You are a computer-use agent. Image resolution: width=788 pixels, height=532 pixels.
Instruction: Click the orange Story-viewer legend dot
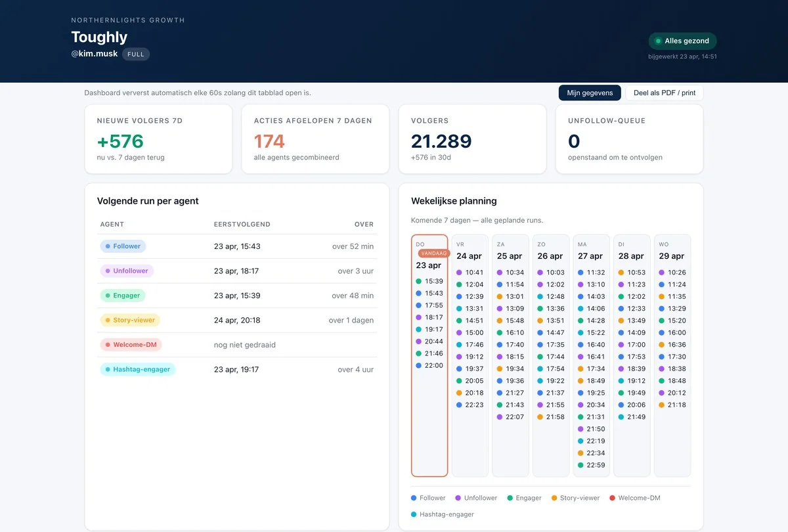point(554,498)
